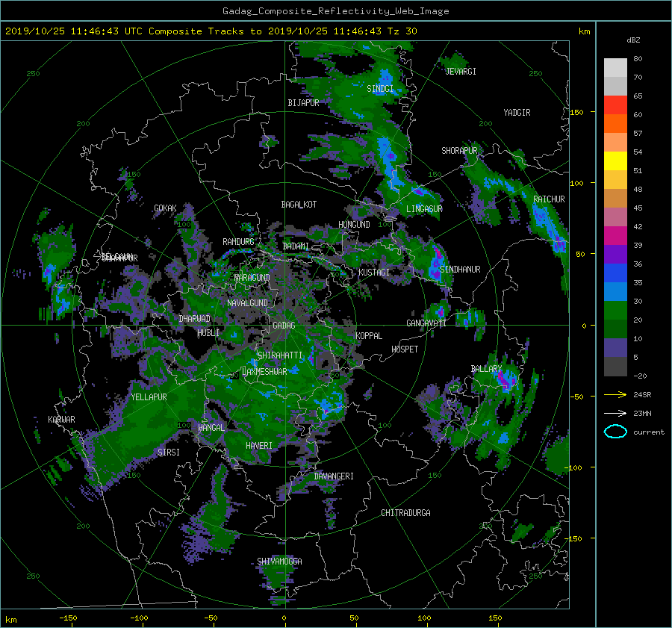The image size is (672, 628).
Task: Click the GANGAVATI city label
Action: 426,323
